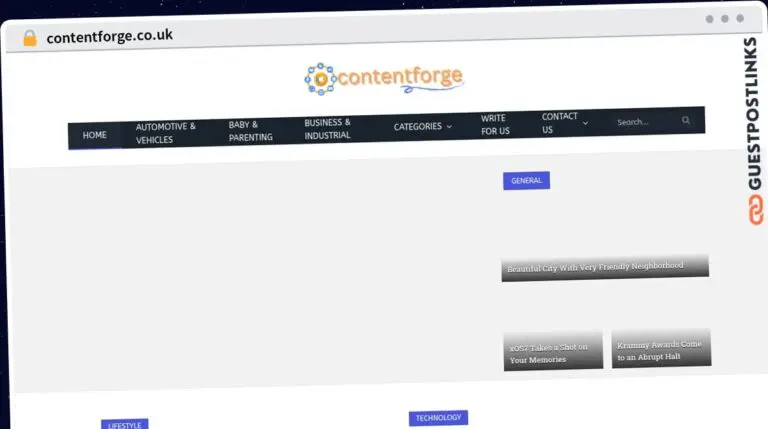768x429 pixels.
Task: Click the Lifestyle category tag
Action: [124, 425]
